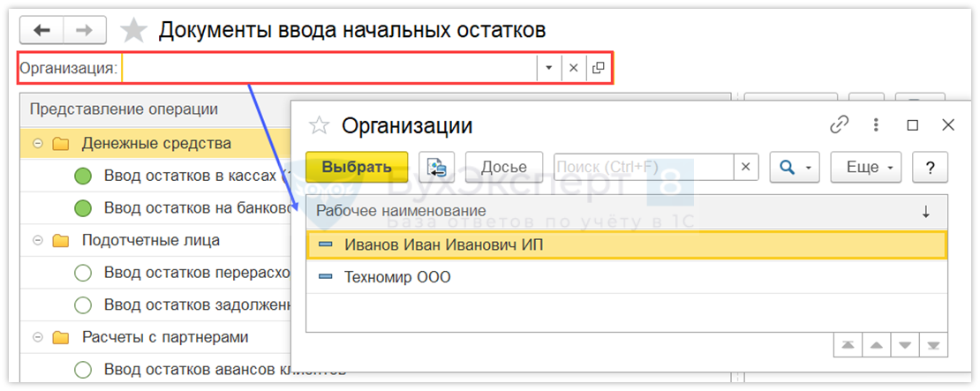This screenshot has height=391, width=980.
Task: Close the Организации window
Action: (948, 125)
